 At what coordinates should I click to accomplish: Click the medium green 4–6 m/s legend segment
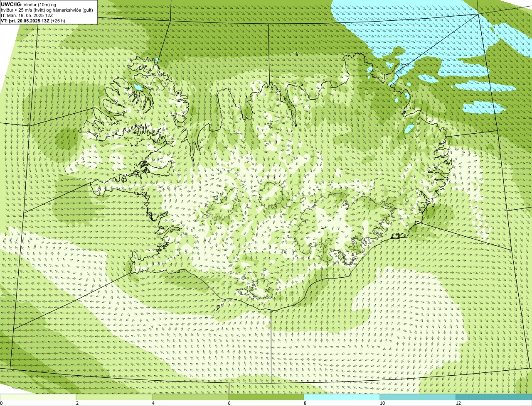click(190, 397)
